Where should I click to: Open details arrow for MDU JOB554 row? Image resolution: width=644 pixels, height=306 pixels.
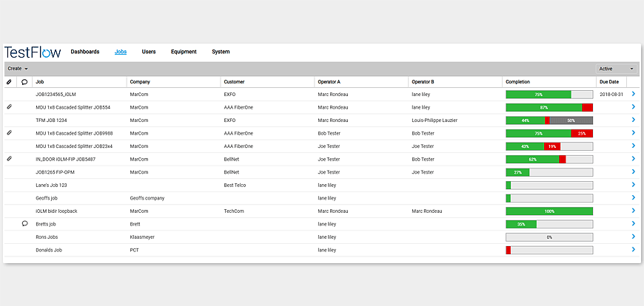(x=634, y=107)
